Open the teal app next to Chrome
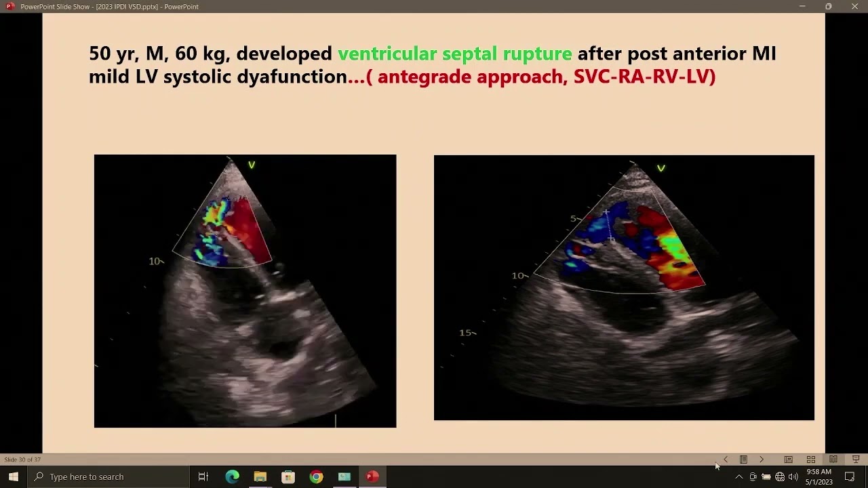This screenshot has height=488, width=868. [344, 476]
